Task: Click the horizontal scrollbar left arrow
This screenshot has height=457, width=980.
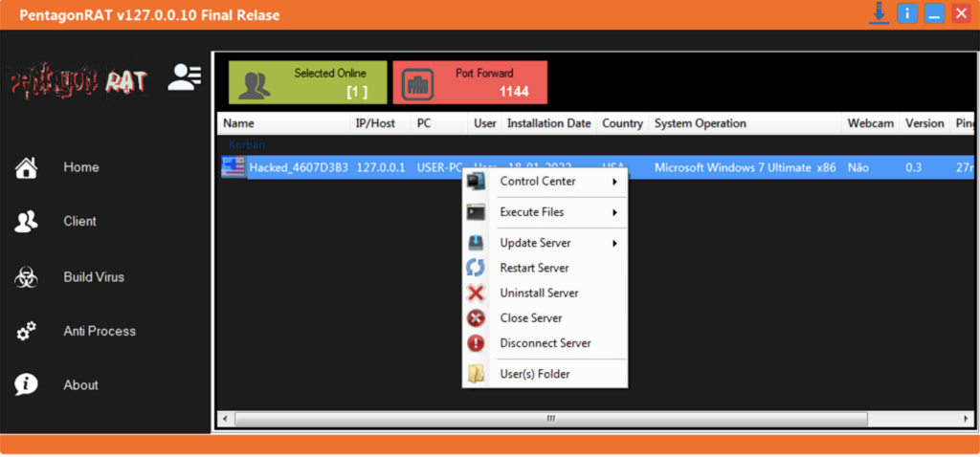Action: [x=225, y=419]
